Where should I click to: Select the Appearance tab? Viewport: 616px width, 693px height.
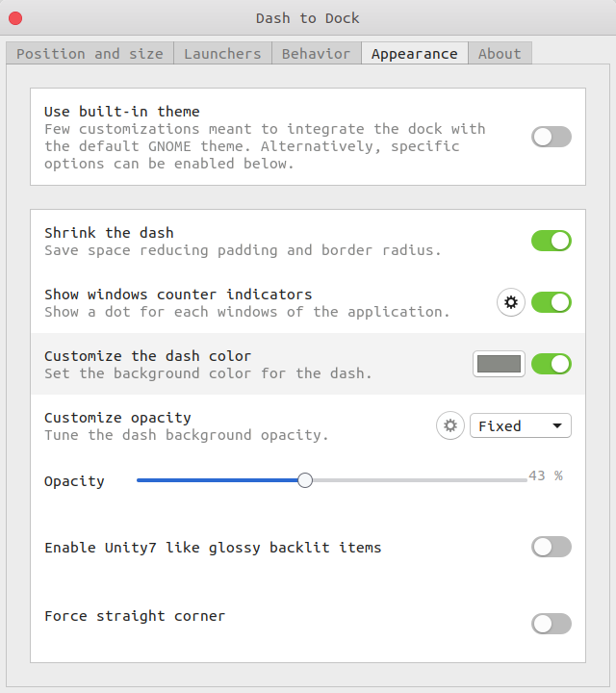pyautogui.click(x=415, y=54)
